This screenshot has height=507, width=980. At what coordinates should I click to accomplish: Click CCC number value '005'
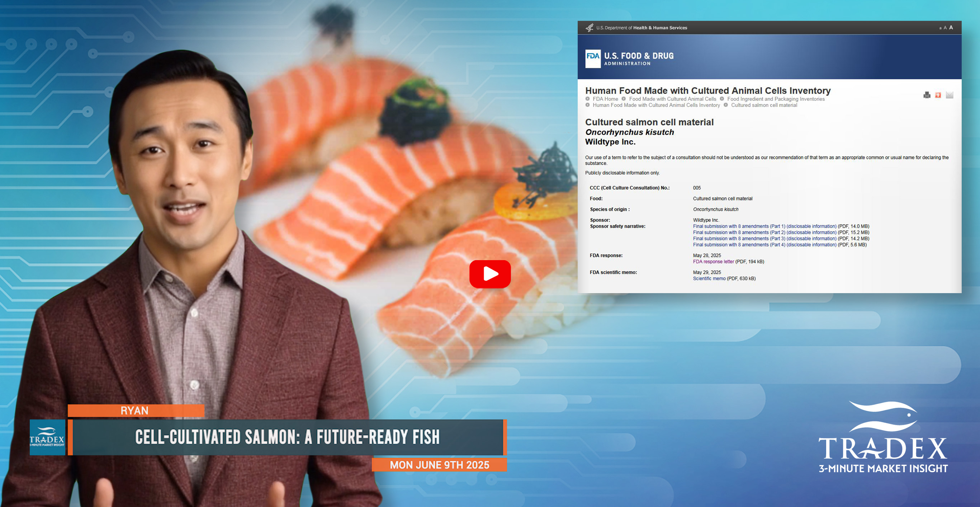pos(697,188)
